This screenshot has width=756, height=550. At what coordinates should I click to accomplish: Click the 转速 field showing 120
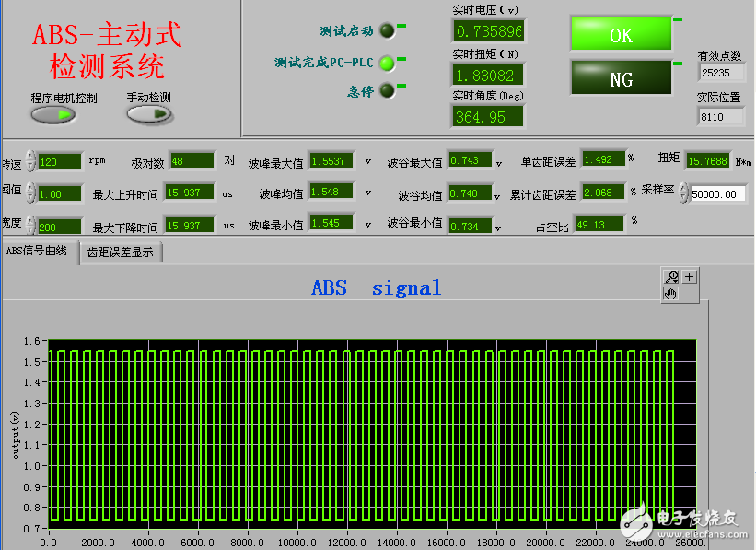pyautogui.click(x=59, y=161)
